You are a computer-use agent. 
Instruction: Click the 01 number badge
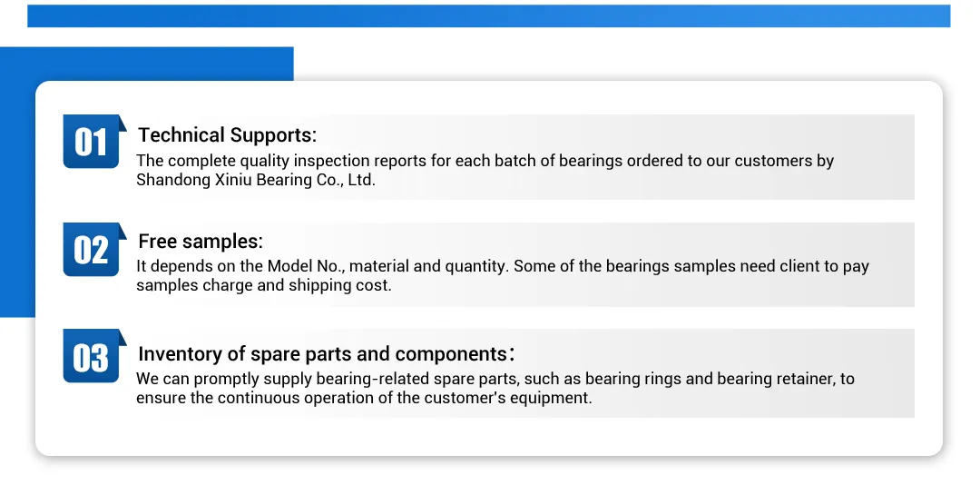(91, 142)
